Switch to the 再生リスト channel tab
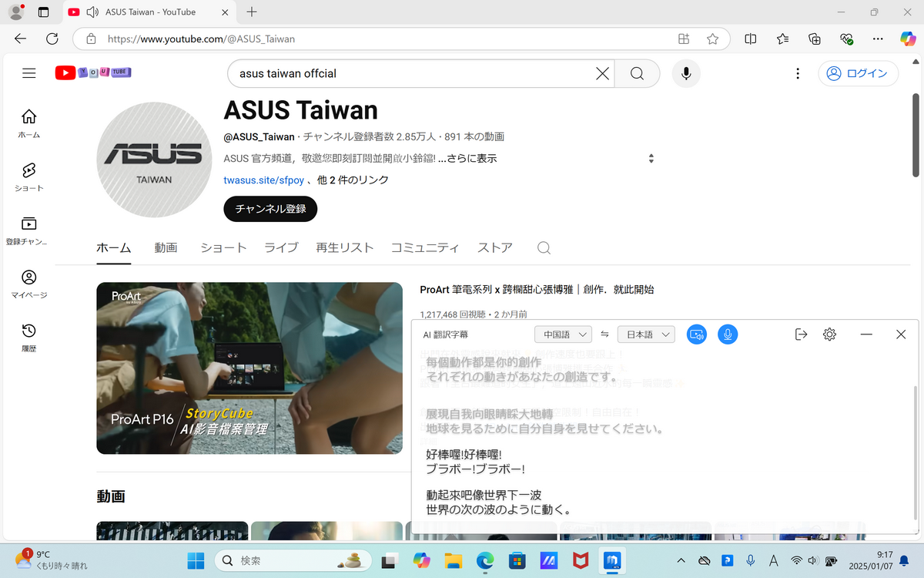Image resolution: width=924 pixels, height=578 pixels. 344,247
